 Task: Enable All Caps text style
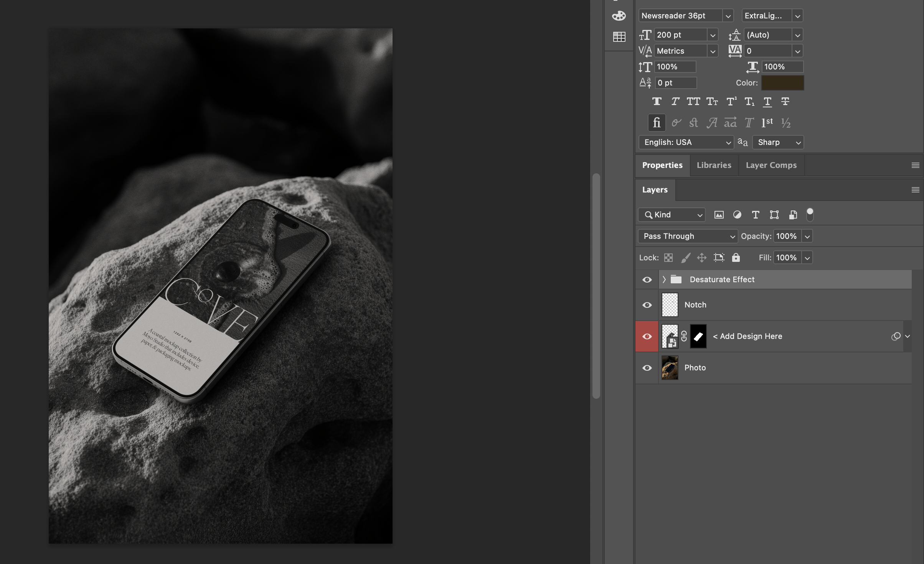point(693,102)
